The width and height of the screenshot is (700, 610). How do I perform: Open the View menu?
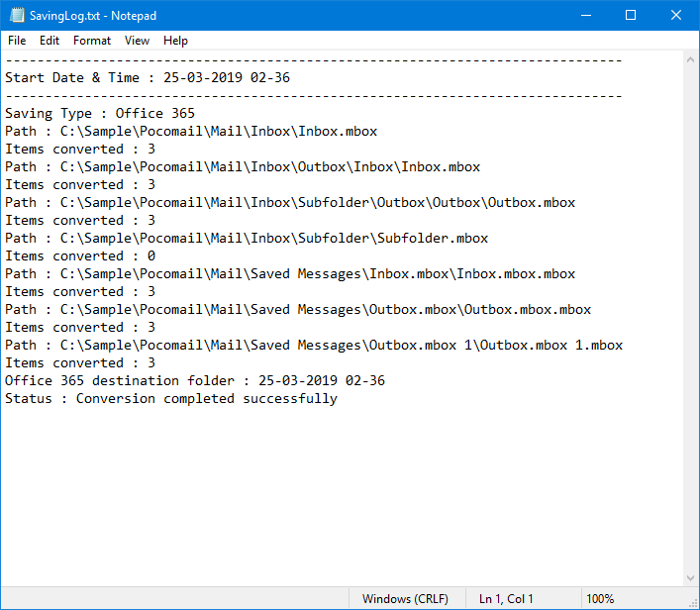pos(137,41)
